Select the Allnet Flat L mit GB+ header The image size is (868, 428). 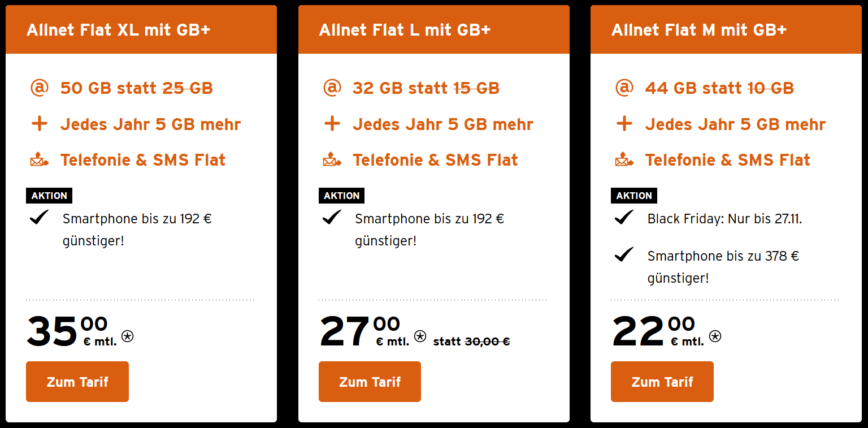(x=405, y=30)
